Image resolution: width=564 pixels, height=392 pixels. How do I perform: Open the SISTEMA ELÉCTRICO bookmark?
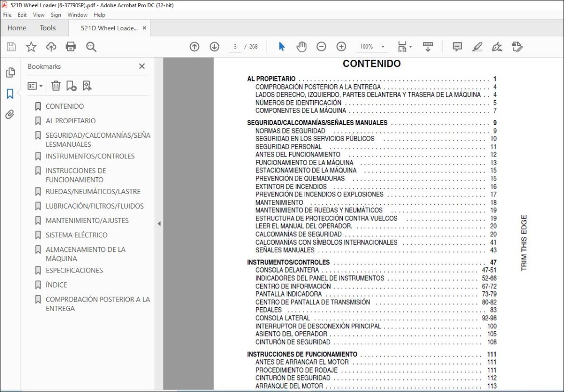coord(76,235)
